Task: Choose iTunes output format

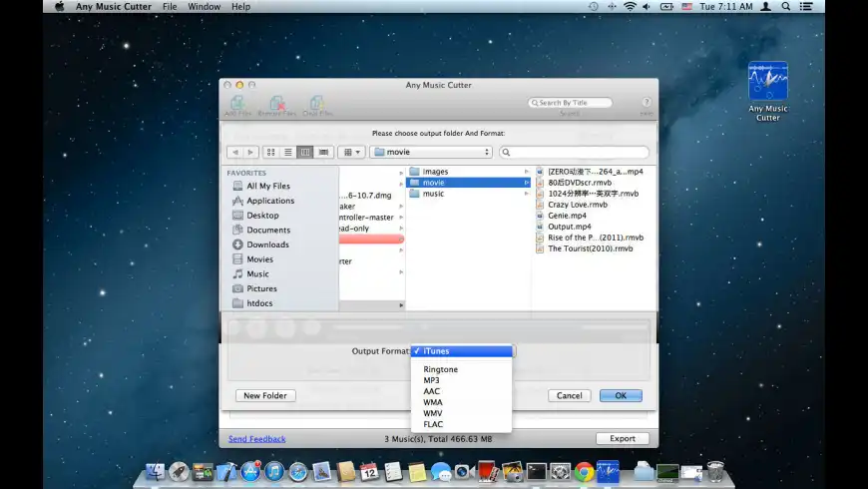Action: pyautogui.click(x=462, y=351)
